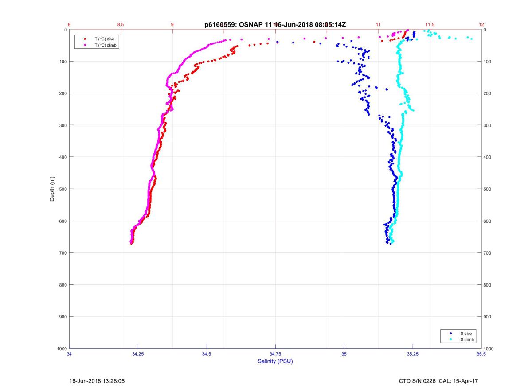The image size is (532, 392).
Task: Click right depth axis label 200
Action: (488, 93)
